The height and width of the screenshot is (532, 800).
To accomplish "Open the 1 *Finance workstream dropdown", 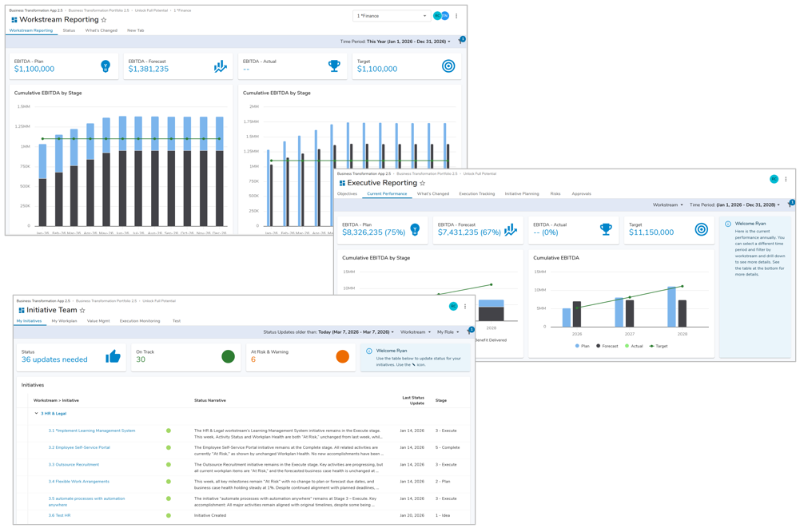I will click(x=391, y=16).
